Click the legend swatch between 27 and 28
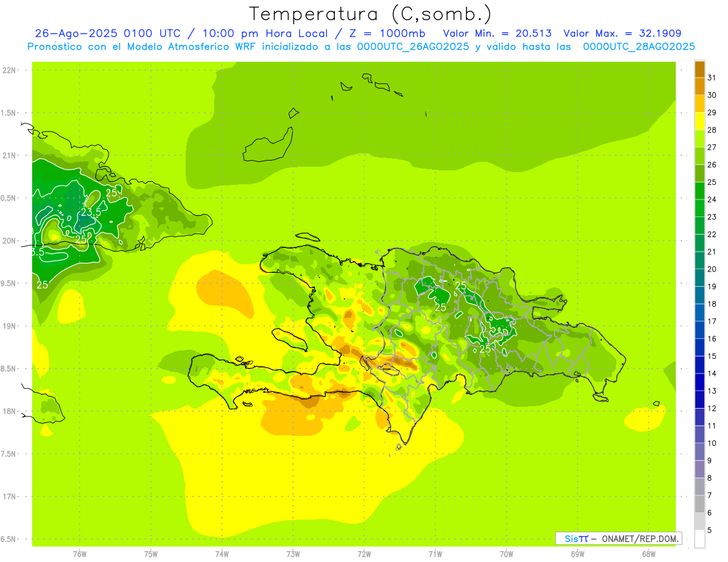The height and width of the screenshot is (562, 728). (699, 139)
